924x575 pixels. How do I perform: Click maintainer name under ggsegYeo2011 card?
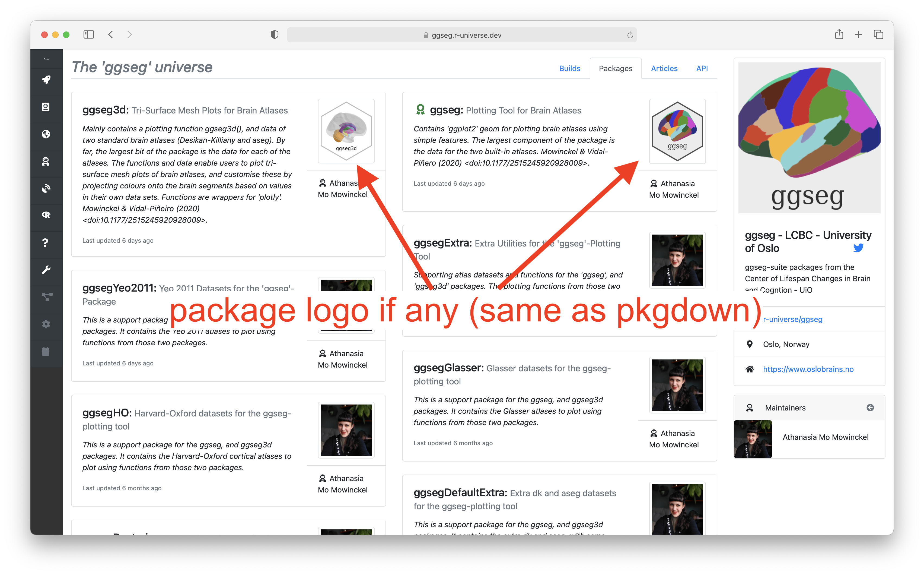coord(342,359)
